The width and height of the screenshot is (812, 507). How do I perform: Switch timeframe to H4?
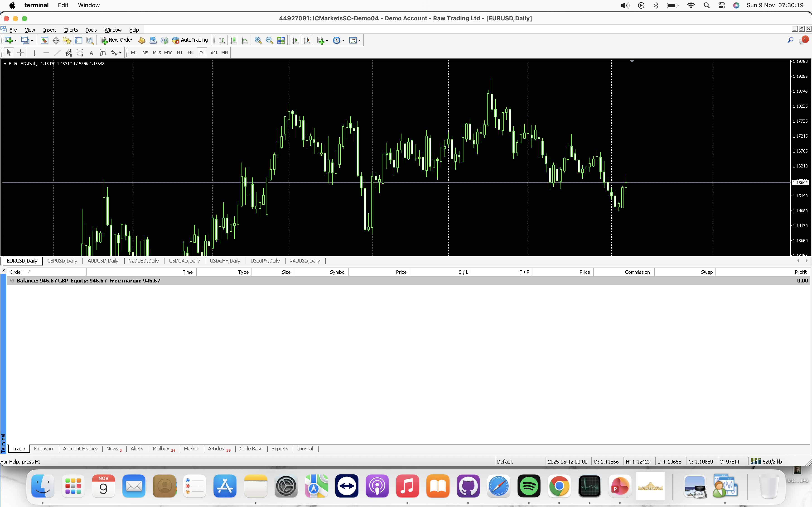(x=191, y=53)
